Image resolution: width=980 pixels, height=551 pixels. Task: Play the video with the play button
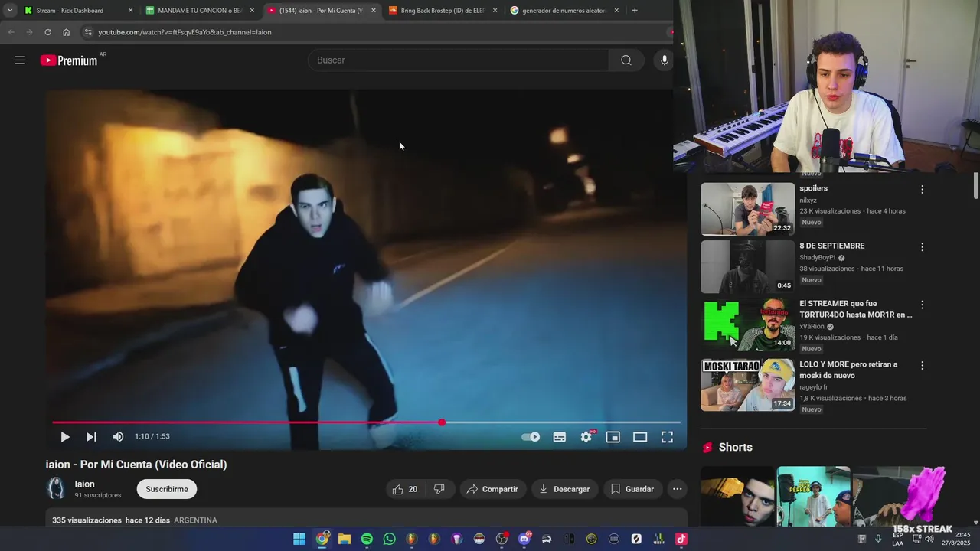(64, 437)
